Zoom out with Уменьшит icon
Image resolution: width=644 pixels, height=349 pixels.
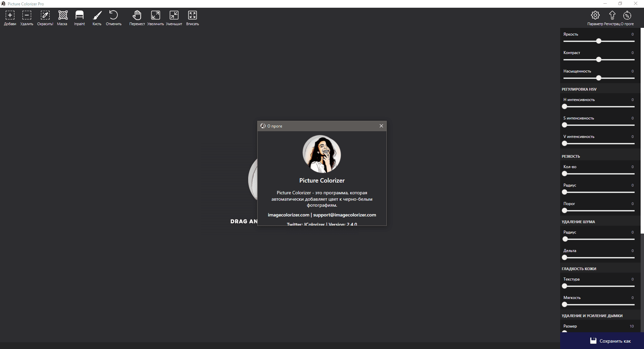click(x=174, y=15)
